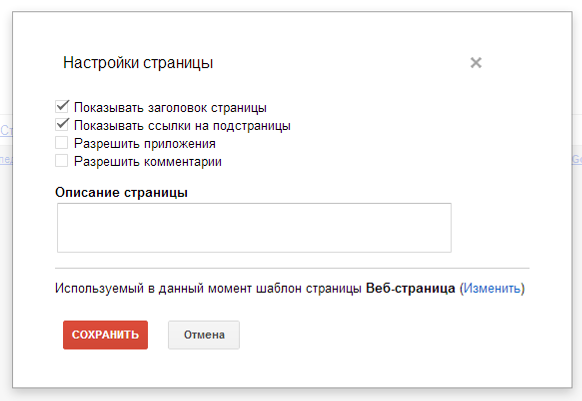Click the Разрешить приложения label text
Viewport: 582px width, 401px height.
pyautogui.click(x=145, y=144)
